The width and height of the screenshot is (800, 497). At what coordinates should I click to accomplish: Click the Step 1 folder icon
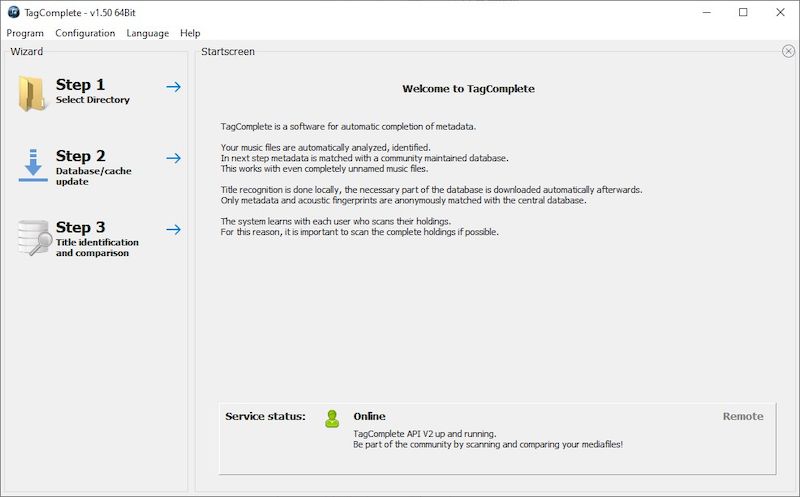(x=33, y=93)
